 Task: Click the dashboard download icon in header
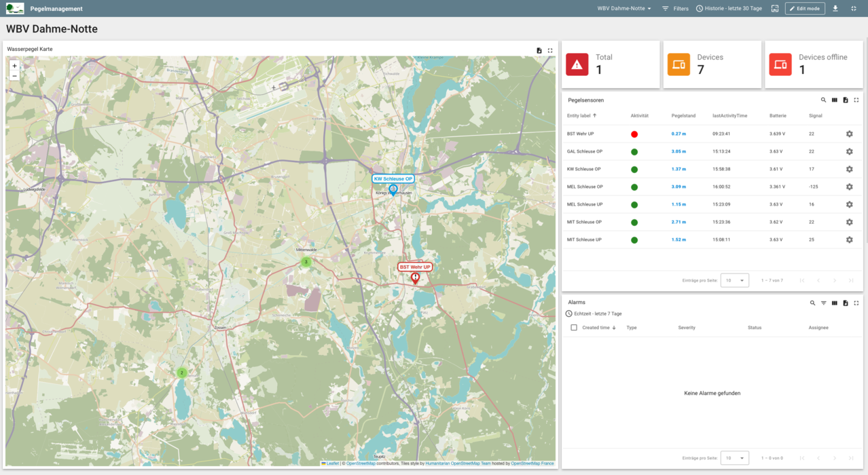coord(835,9)
